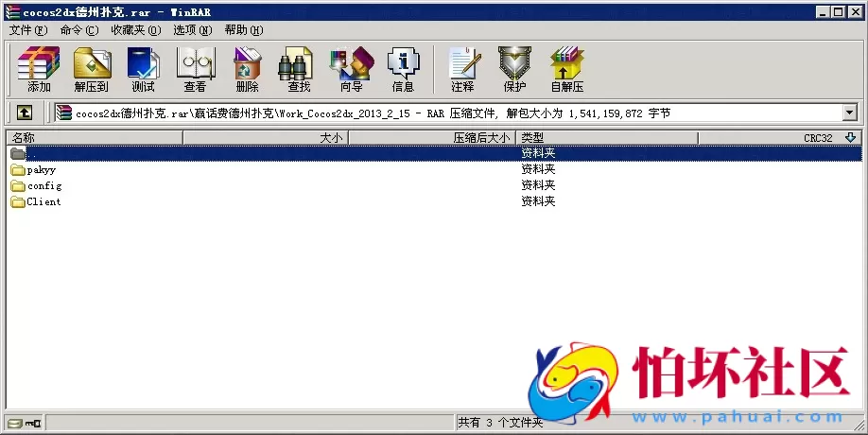Show archive Info (信息) icon
Viewport: 868px width, 435px height.
click(x=403, y=69)
